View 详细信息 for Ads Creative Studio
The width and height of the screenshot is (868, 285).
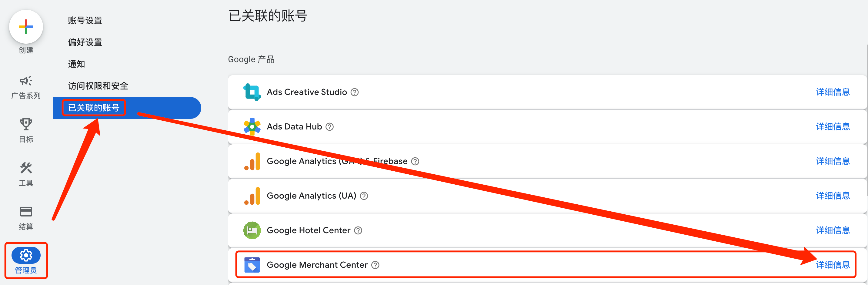click(833, 92)
